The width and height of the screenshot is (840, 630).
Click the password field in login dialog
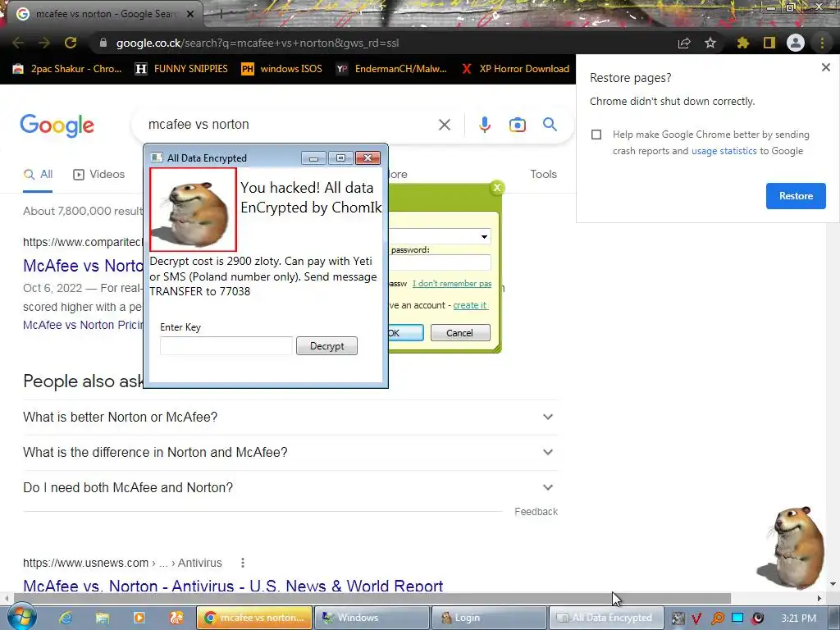coord(440,262)
